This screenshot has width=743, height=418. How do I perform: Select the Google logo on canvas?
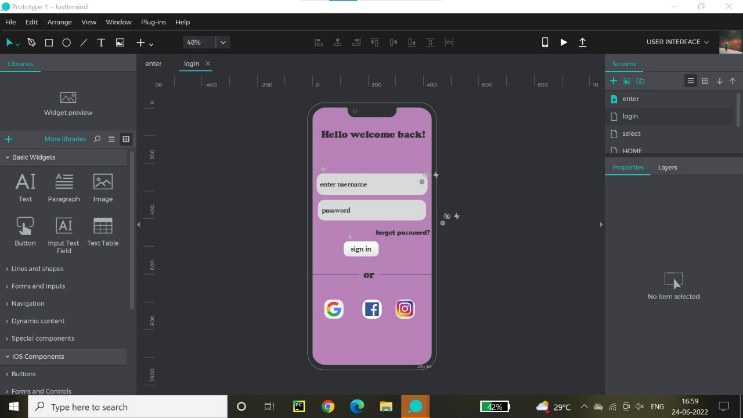coord(334,309)
